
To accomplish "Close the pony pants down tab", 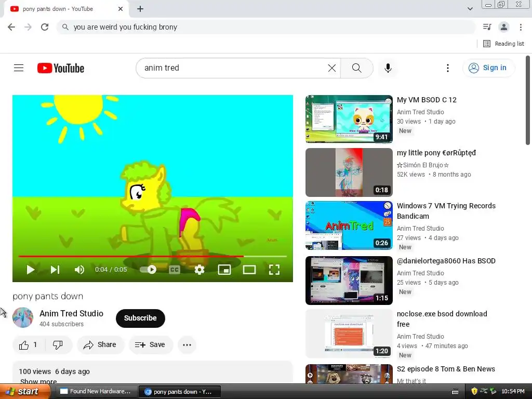I will coord(121,9).
